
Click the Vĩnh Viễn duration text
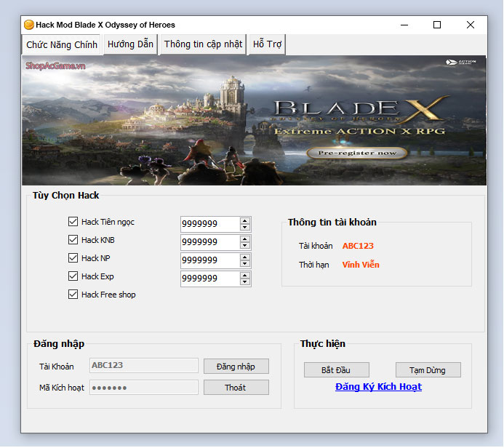point(361,265)
